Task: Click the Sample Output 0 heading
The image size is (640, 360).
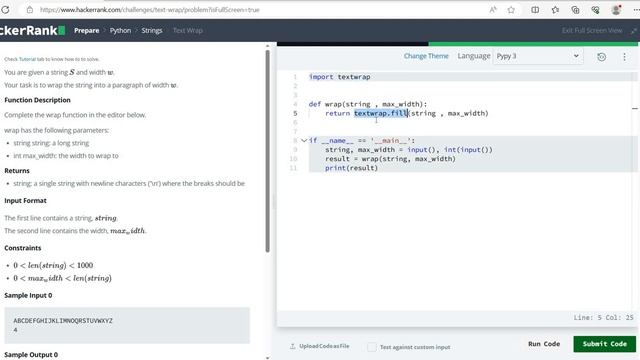Action: (31, 355)
